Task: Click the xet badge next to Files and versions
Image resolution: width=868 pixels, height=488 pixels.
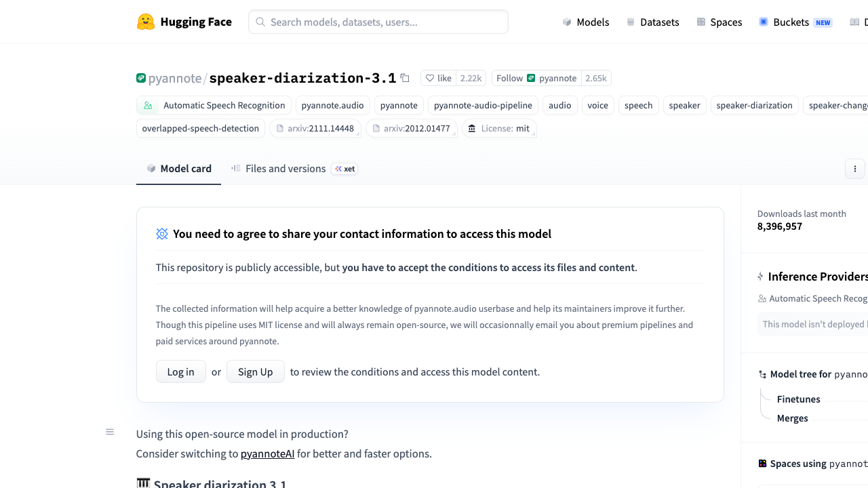Action: (345, 169)
